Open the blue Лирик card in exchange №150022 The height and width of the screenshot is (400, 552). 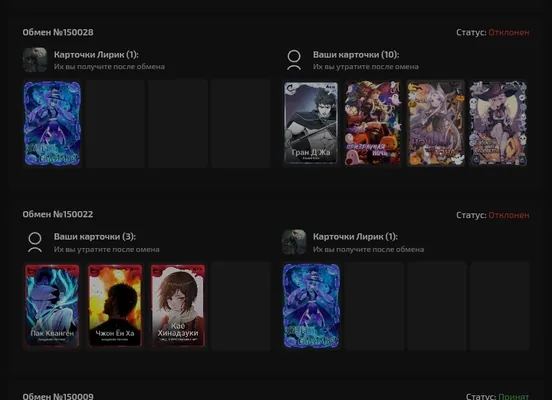point(311,306)
